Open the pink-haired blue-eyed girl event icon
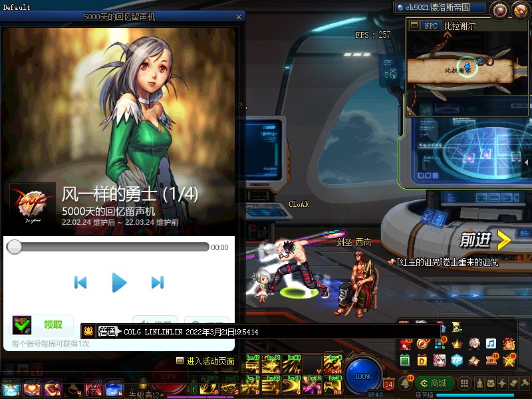The image size is (532, 399). [440, 360]
